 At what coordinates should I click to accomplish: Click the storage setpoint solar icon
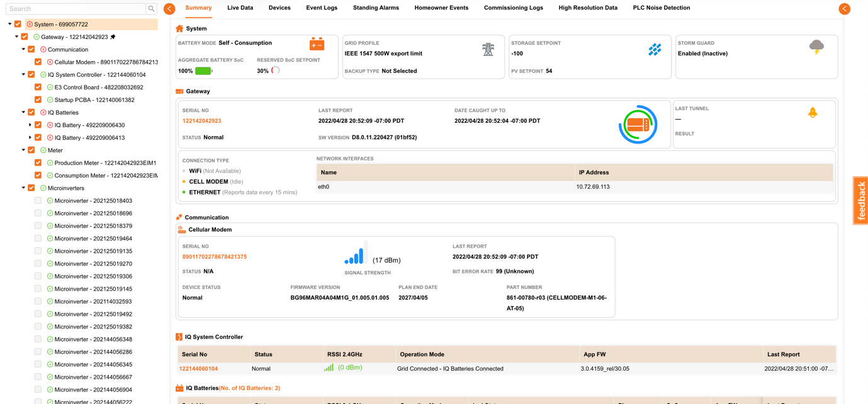655,49
